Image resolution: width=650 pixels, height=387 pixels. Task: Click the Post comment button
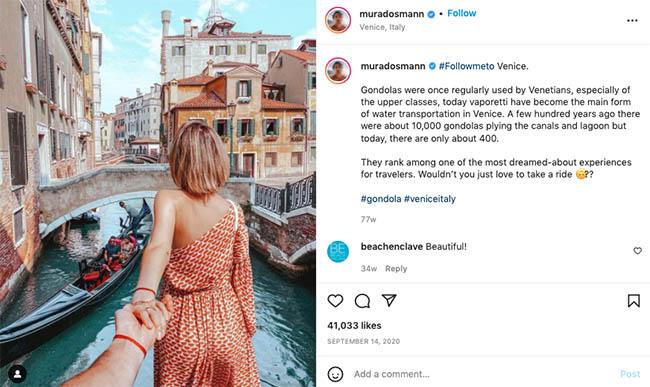click(x=630, y=374)
